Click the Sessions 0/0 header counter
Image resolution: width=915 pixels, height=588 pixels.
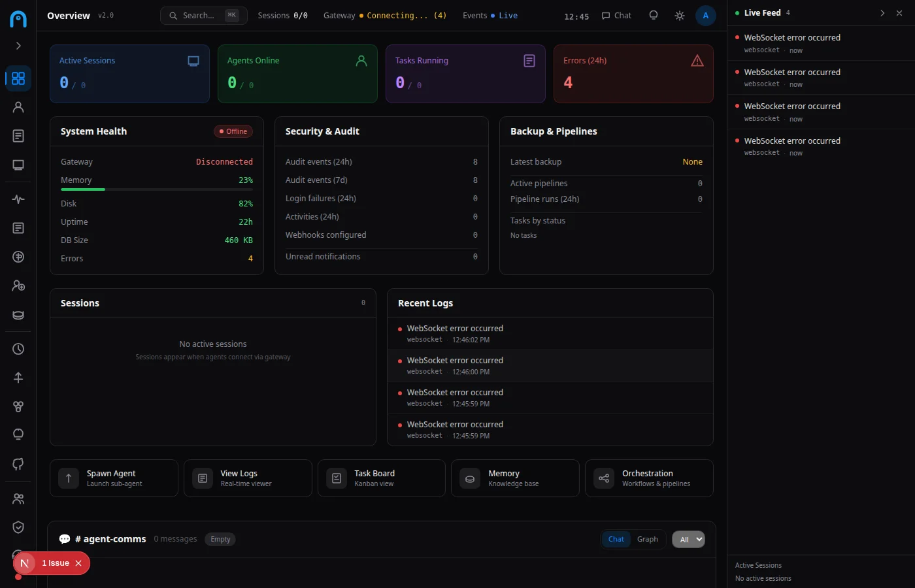(x=282, y=16)
